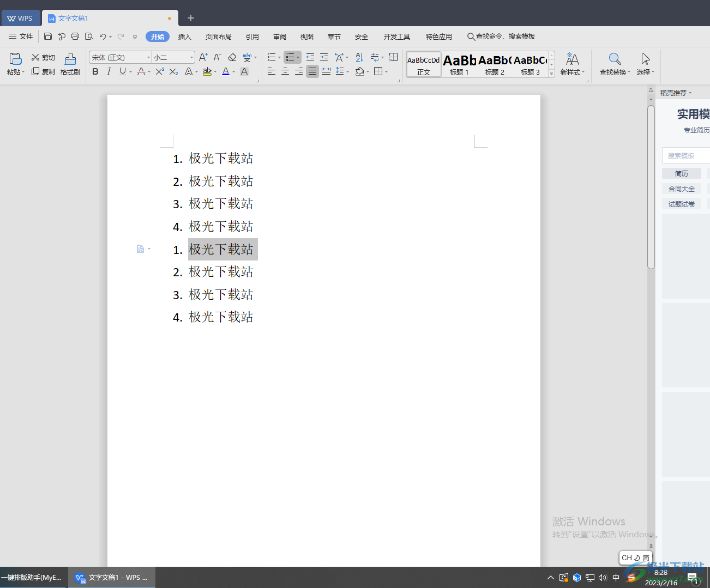Toggle bulleted list button
This screenshot has width=710, height=588.
272,57
